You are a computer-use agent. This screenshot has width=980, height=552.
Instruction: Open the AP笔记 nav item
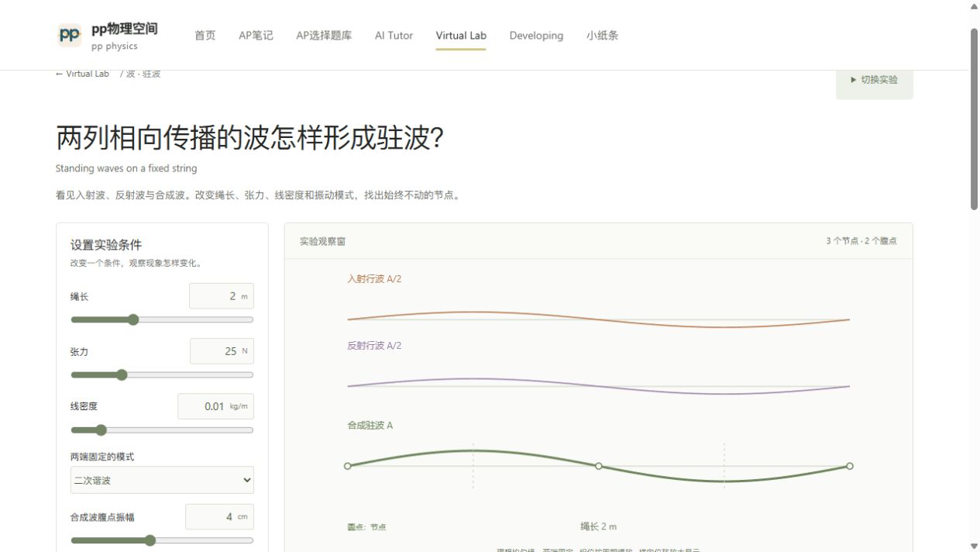[x=256, y=36]
